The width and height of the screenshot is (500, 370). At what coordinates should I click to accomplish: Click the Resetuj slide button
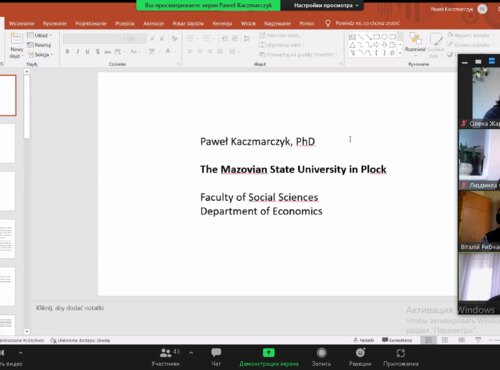[x=39, y=45]
